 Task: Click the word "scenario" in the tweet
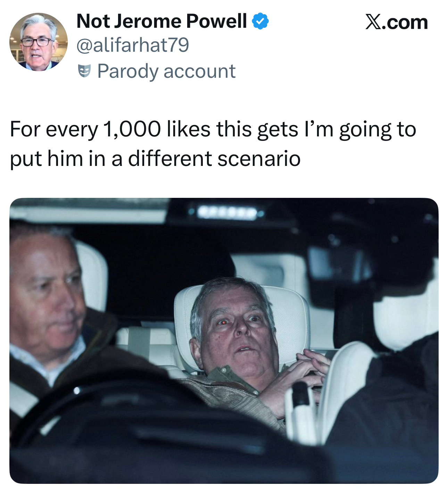(x=259, y=159)
